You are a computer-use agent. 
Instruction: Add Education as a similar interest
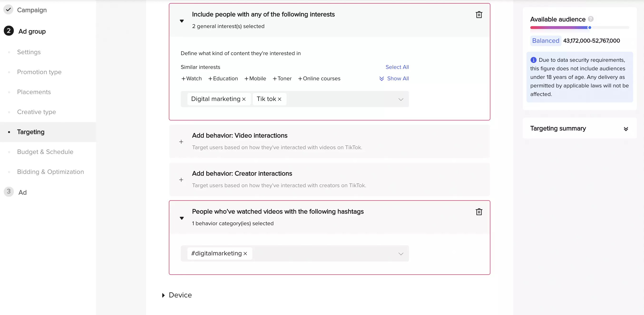pyautogui.click(x=223, y=78)
